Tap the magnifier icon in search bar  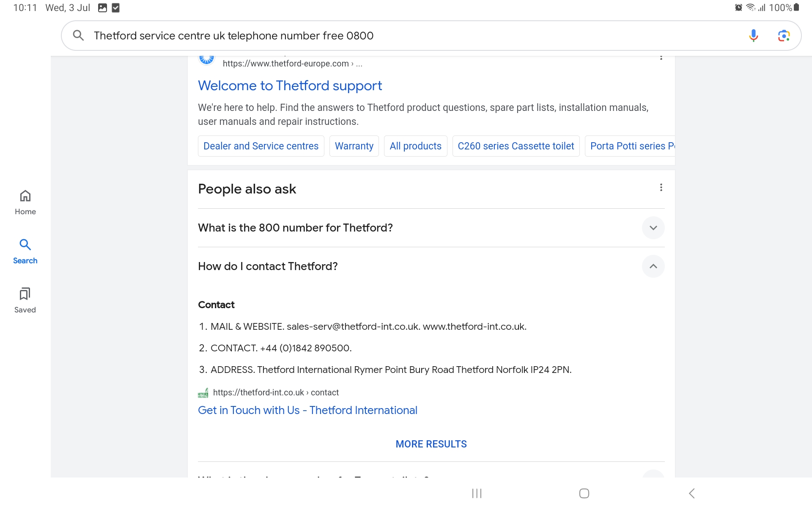tap(78, 36)
